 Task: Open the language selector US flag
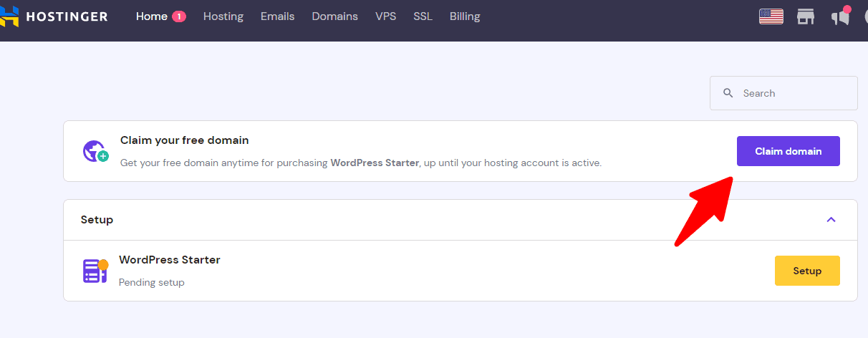click(771, 16)
